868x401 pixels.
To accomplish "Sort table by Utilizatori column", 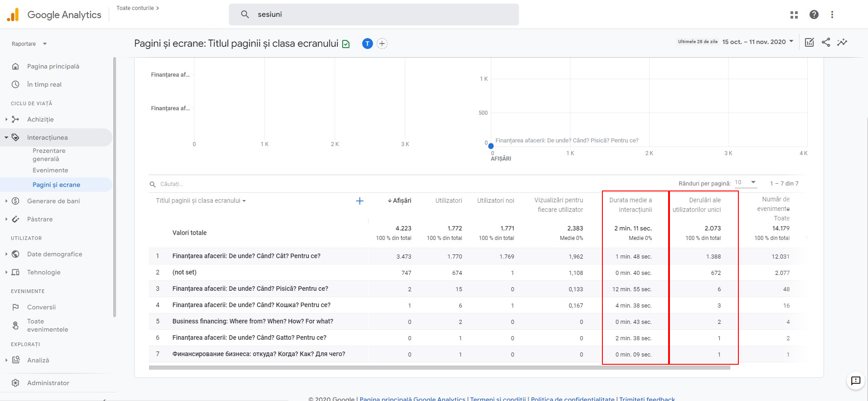I will click(448, 200).
